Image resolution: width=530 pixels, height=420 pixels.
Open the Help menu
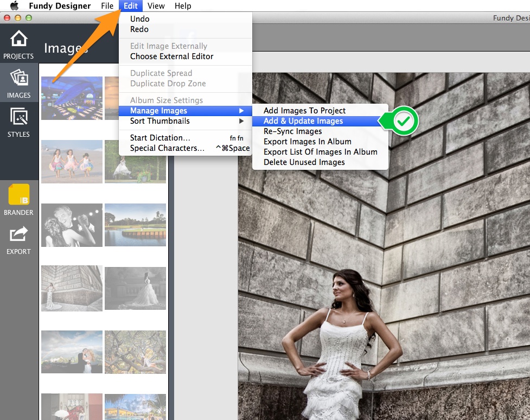[x=183, y=6]
